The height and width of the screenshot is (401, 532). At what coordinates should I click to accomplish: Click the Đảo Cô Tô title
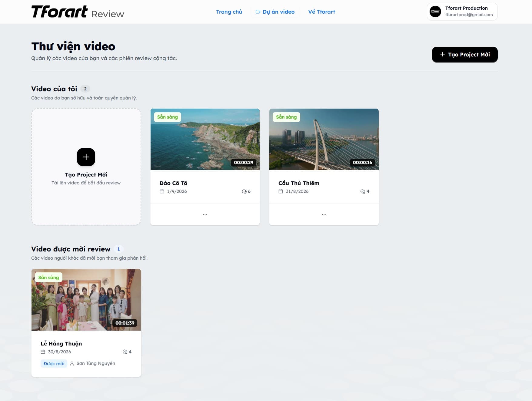coord(173,183)
